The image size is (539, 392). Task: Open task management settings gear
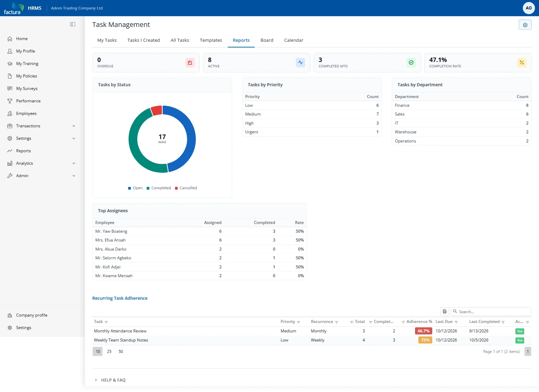[x=525, y=25]
